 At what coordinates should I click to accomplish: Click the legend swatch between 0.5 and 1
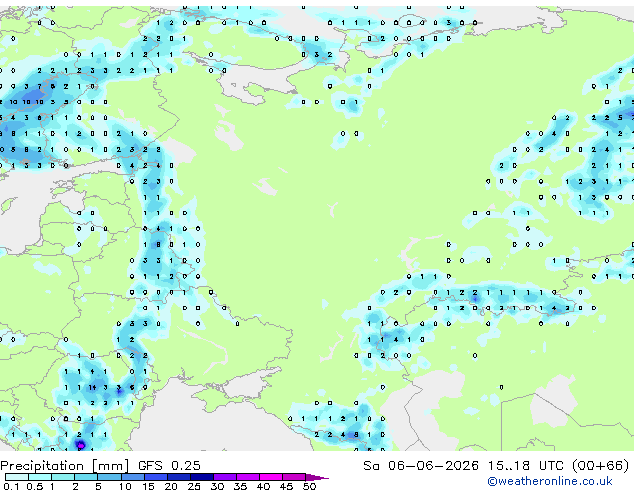pyautogui.click(x=40, y=477)
